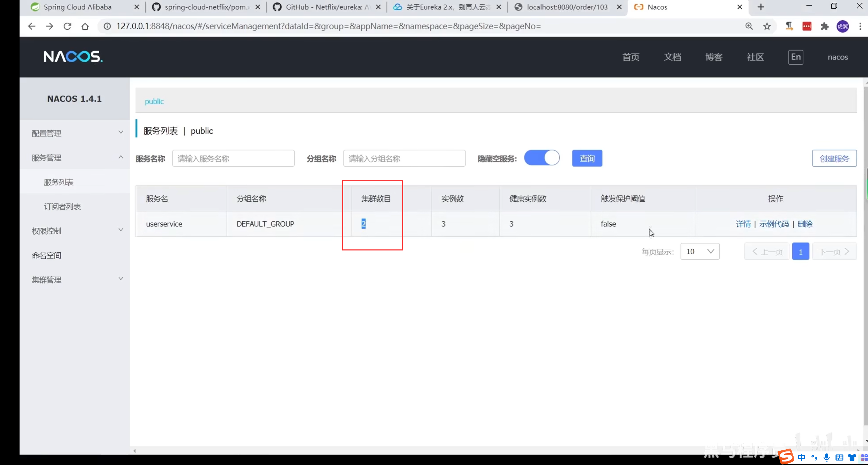
Task: Bookmark page with the star icon
Action: [x=767, y=26]
